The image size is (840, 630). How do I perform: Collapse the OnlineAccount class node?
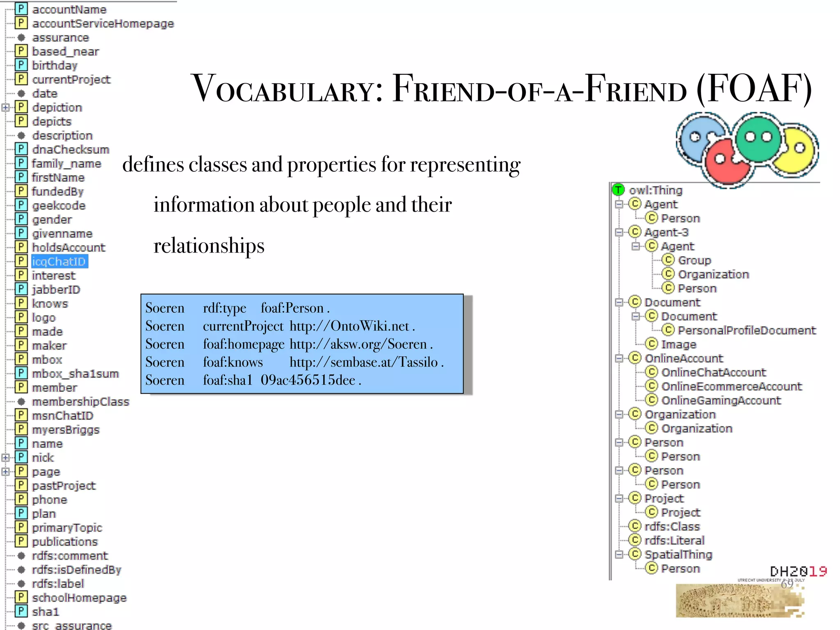619,358
